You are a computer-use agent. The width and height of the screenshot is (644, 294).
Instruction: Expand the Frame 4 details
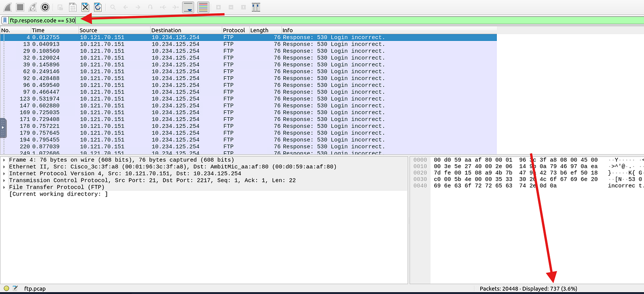[x=4, y=160]
